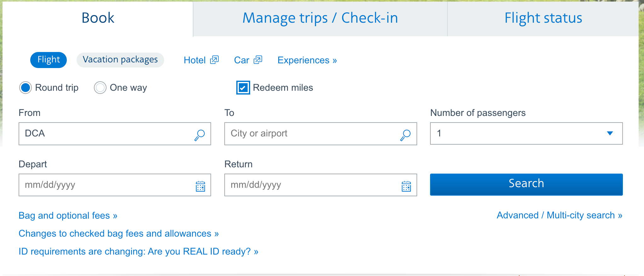This screenshot has height=276, width=644.
Task: Open the Experiences link
Action: coord(307,60)
